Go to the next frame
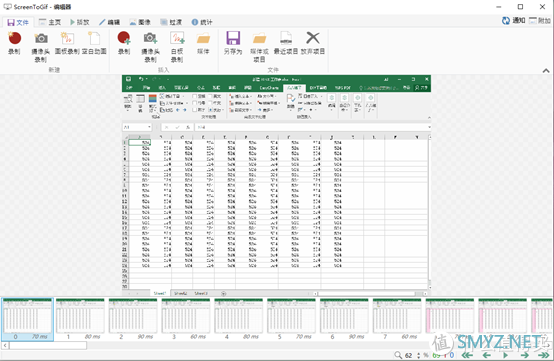This screenshot has height=361, width=554. click(525, 355)
